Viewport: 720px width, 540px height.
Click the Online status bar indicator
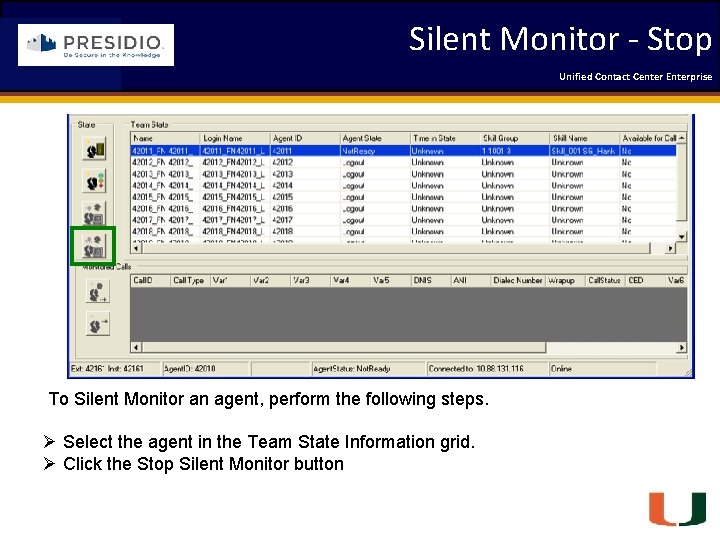click(602, 369)
